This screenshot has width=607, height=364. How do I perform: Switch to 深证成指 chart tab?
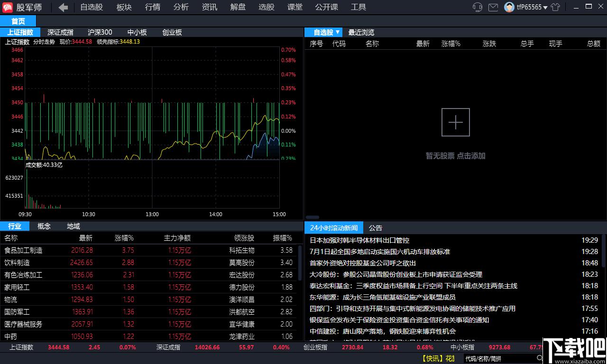(x=60, y=32)
